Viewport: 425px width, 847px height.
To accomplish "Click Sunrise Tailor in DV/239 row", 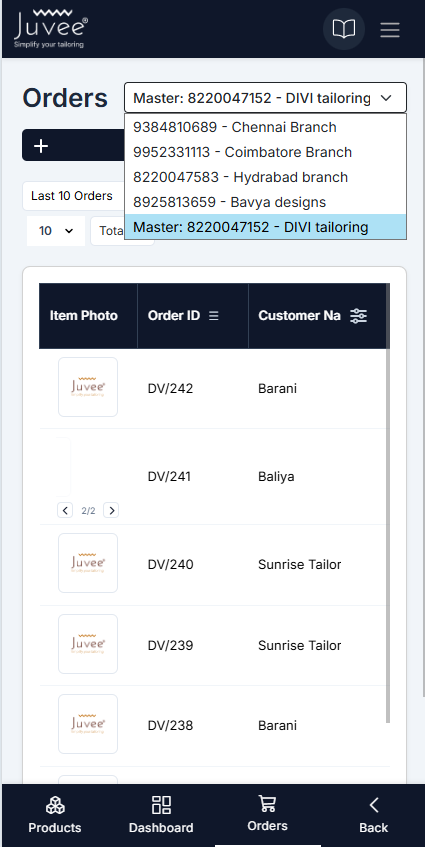I will pos(300,646).
